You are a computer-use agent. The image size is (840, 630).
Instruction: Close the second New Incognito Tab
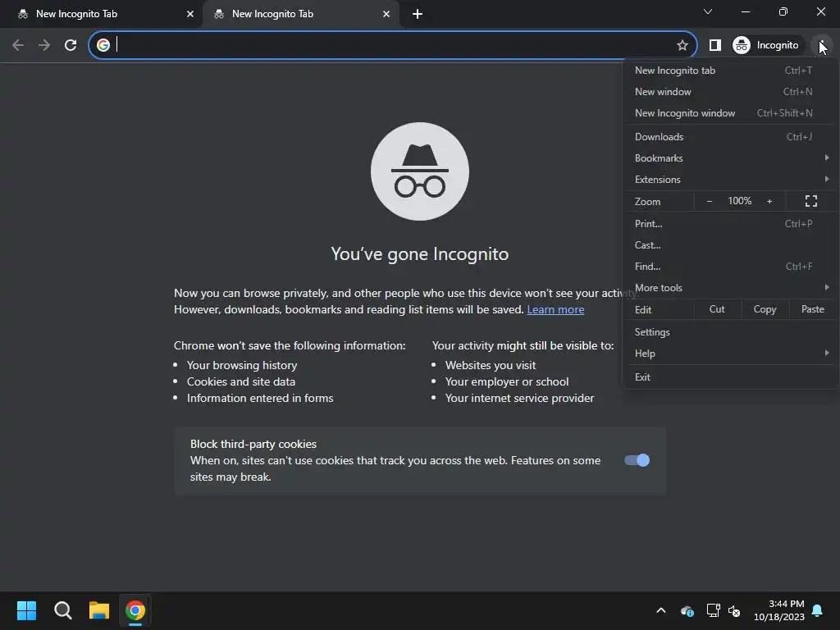coord(386,14)
